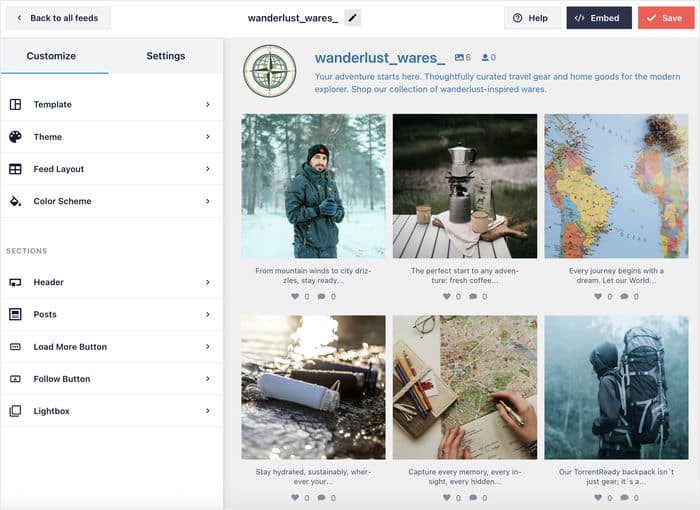Click heart icon under mountain winds post
Image resolution: width=700 pixels, height=510 pixels.
pyautogui.click(x=295, y=296)
